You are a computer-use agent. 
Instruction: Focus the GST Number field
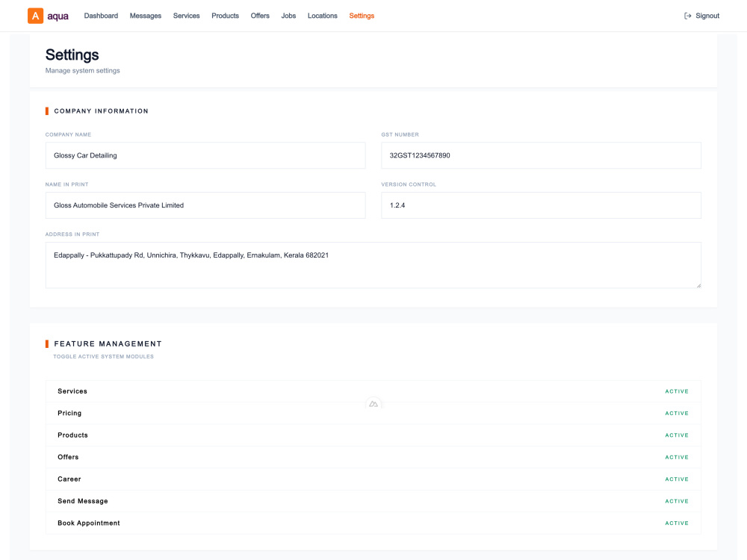point(541,155)
